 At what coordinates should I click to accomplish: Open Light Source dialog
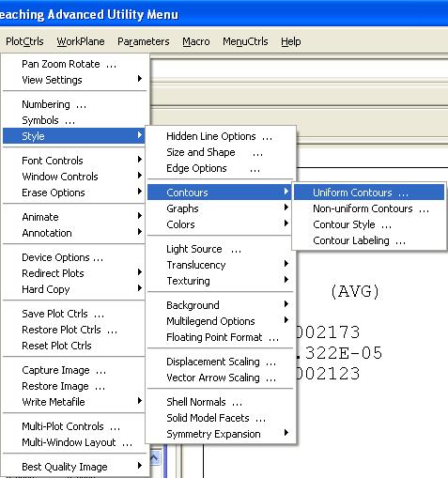(221, 249)
